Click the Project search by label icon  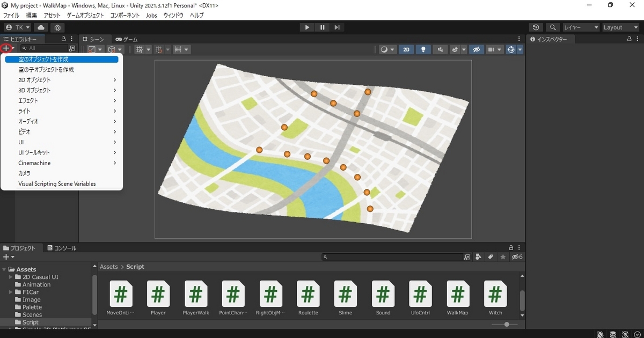coord(491,258)
